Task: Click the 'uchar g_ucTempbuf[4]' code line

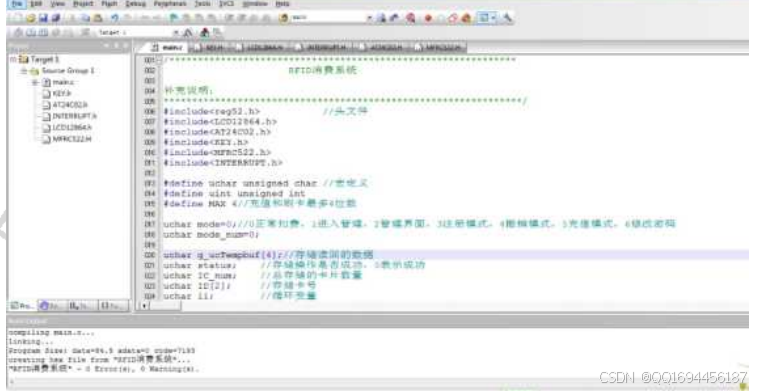Action: 268,255
